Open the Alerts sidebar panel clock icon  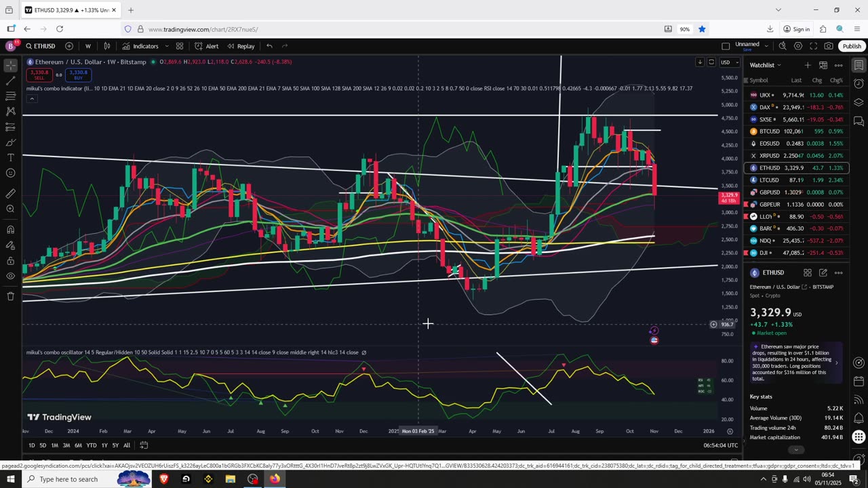pos(859,84)
